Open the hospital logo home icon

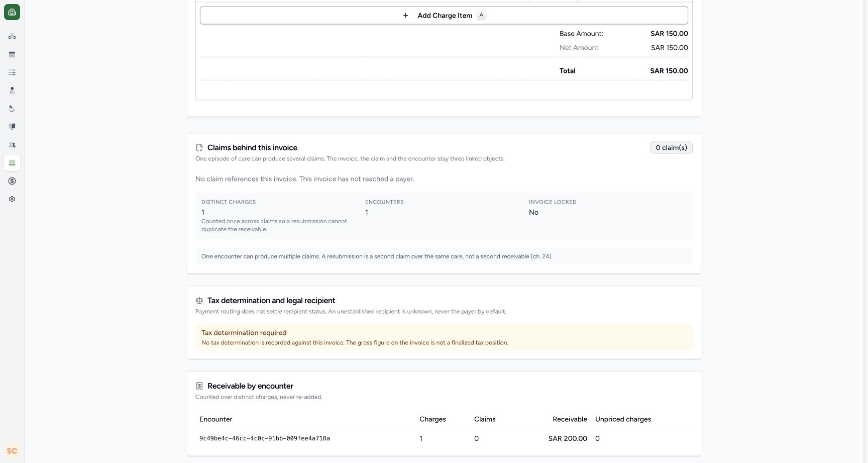(12, 12)
